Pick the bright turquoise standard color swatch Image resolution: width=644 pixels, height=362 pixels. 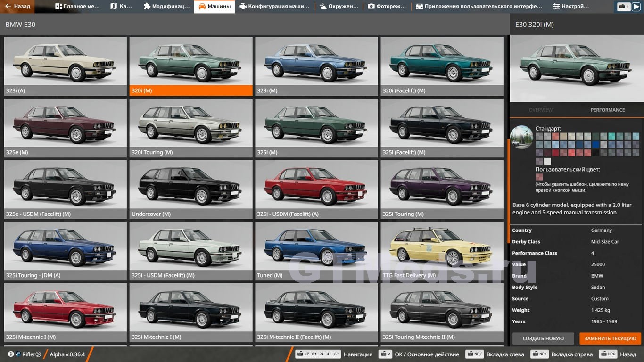(x=611, y=136)
